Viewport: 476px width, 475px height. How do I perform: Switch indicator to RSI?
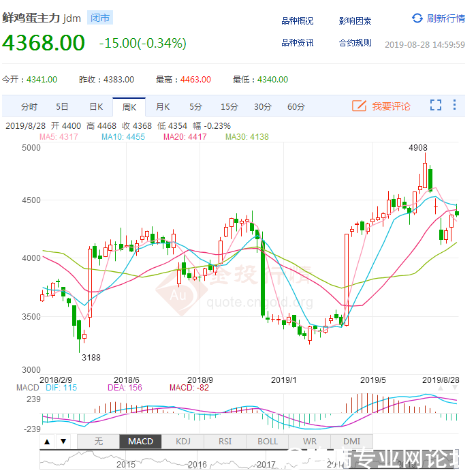[x=225, y=442]
